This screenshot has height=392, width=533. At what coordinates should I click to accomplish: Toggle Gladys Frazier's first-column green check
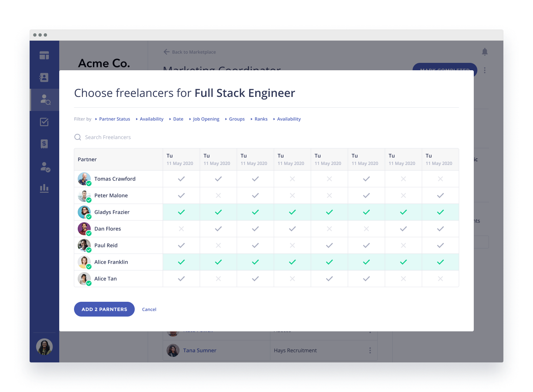pos(181,212)
